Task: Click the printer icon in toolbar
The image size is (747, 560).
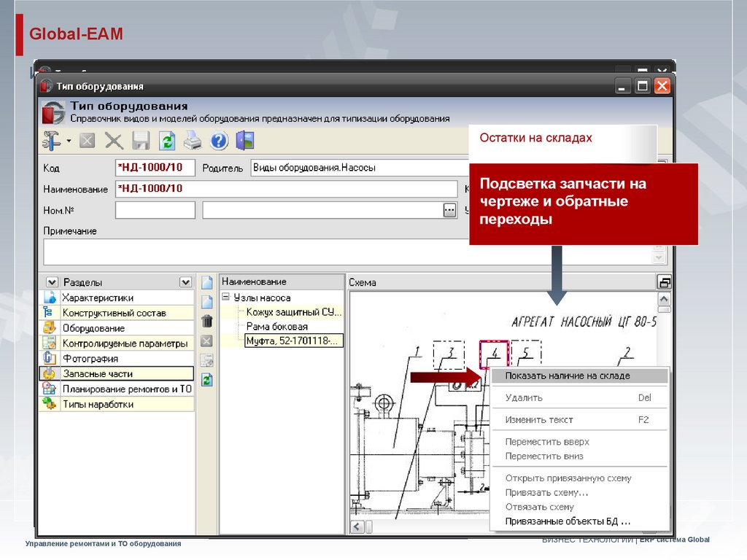Action: (x=193, y=140)
